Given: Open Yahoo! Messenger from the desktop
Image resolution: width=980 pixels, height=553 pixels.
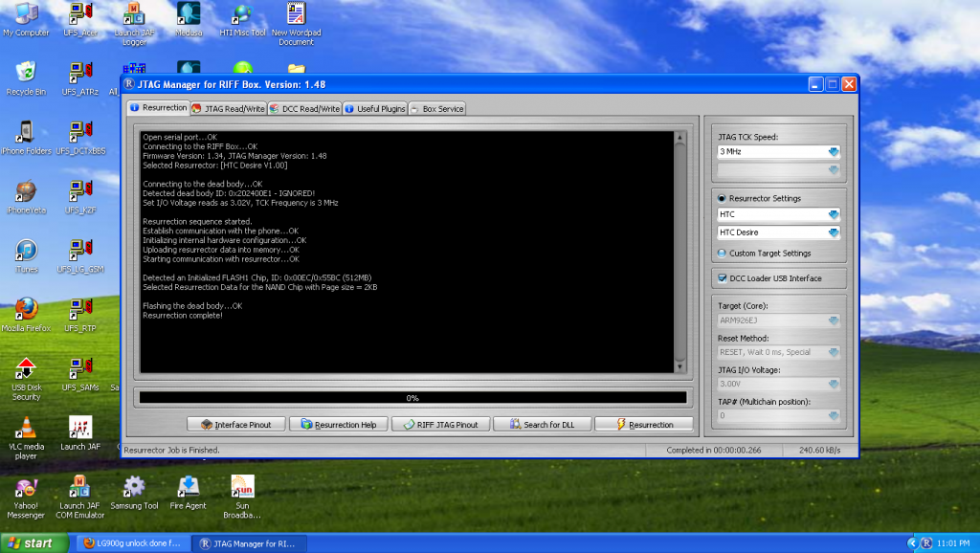Looking at the screenshot, I should (x=26, y=498).
